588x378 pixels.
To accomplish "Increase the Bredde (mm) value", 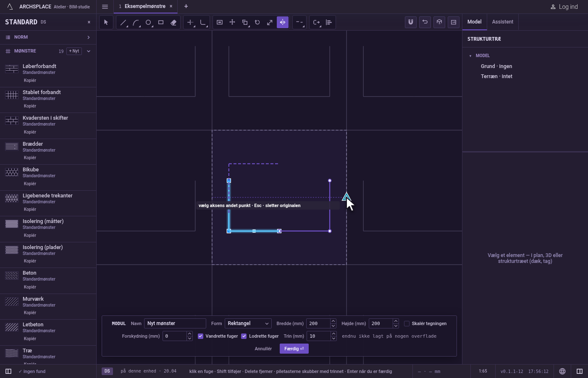I will (x=333, y=321).
